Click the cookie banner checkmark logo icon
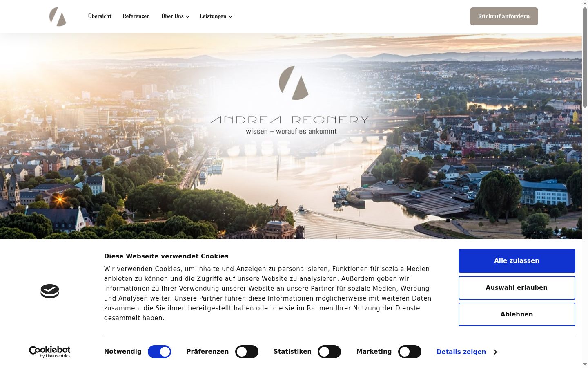Screen dimensions: 588x368 (x=50, y=291)
